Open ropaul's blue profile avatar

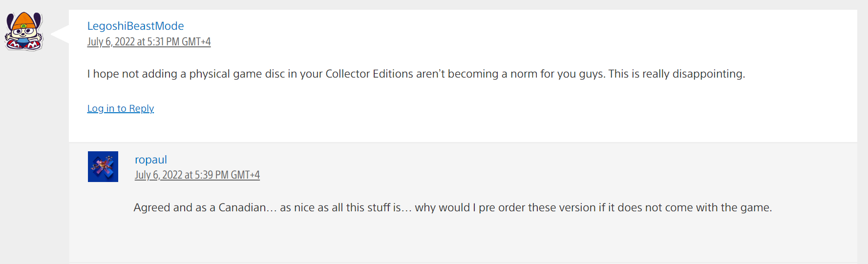click(103, 166)
